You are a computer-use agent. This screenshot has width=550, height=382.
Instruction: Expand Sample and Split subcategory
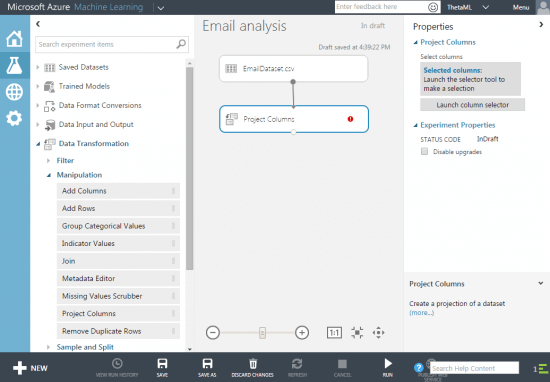click(x=48, y=347)
